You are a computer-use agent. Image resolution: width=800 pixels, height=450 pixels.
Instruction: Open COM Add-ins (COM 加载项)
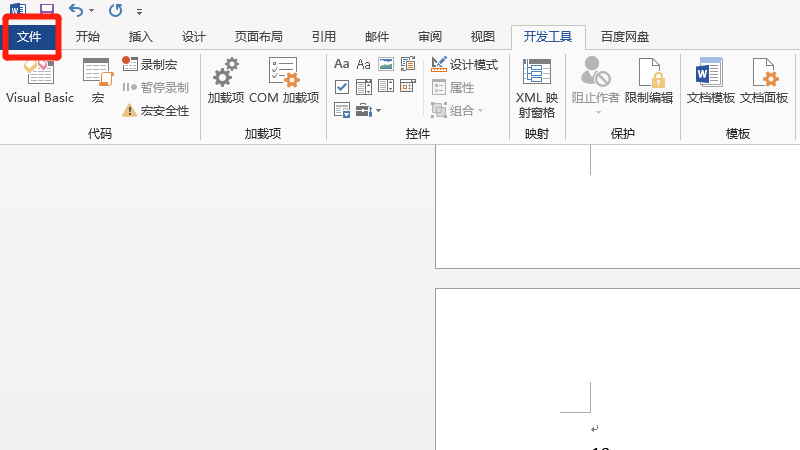(x=284, y=81)
